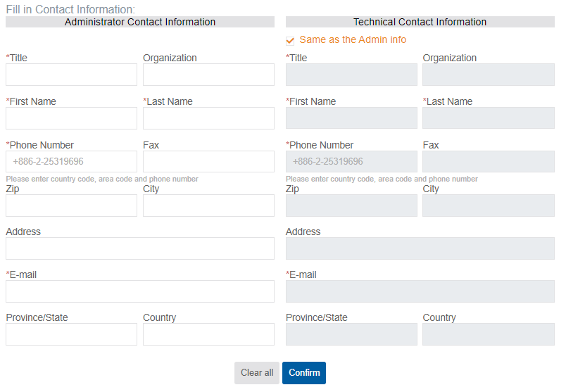Viewport: 566px width, 392px height.
Task: Click the Technical contact Title field
Action: coord(351,75)
